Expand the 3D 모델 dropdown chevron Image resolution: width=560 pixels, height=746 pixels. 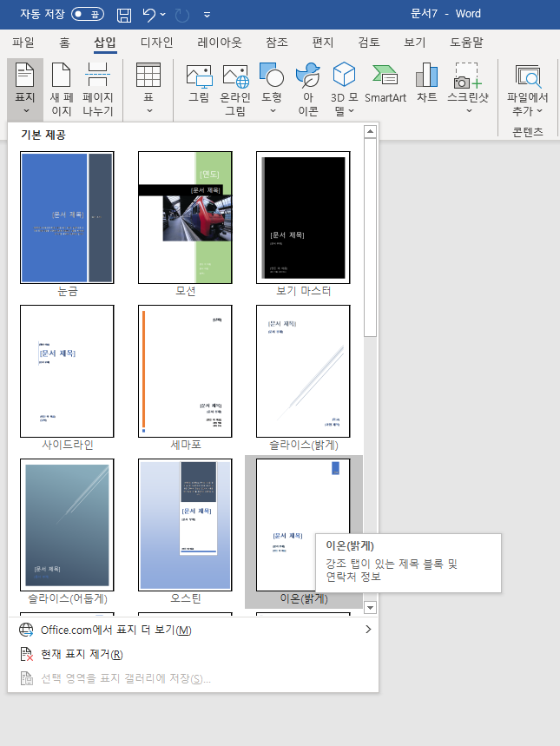pyautogui.click(x=351, y=111)
